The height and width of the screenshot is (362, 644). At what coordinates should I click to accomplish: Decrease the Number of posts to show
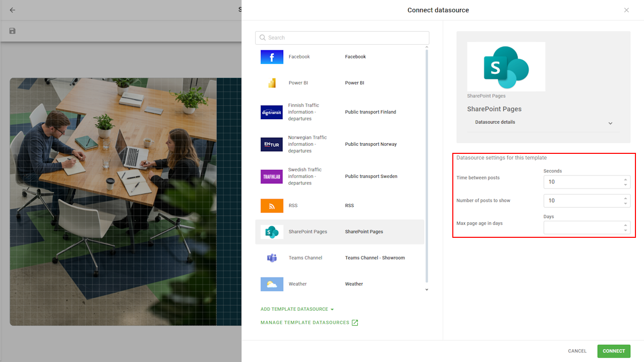click(625, 203)
